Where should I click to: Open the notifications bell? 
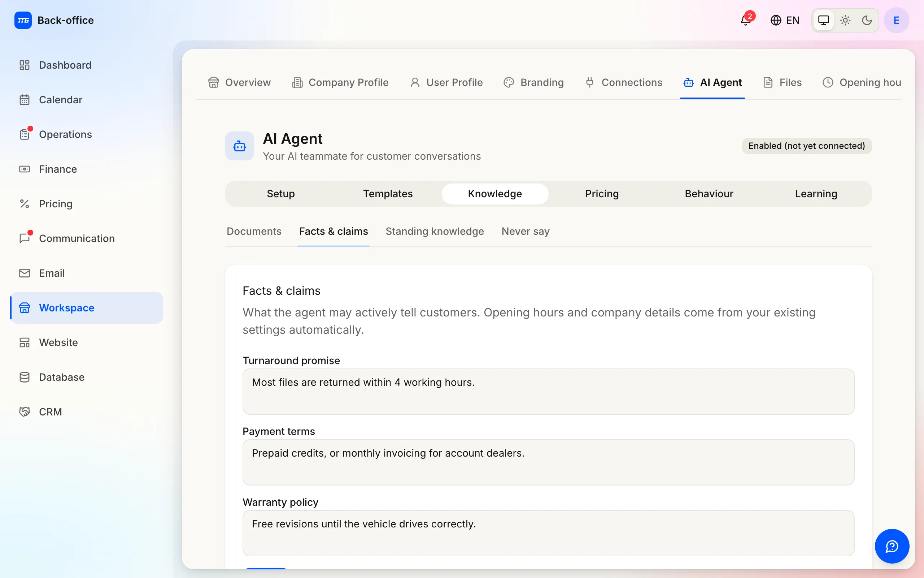pyautogui.click(x=746, y=20)
